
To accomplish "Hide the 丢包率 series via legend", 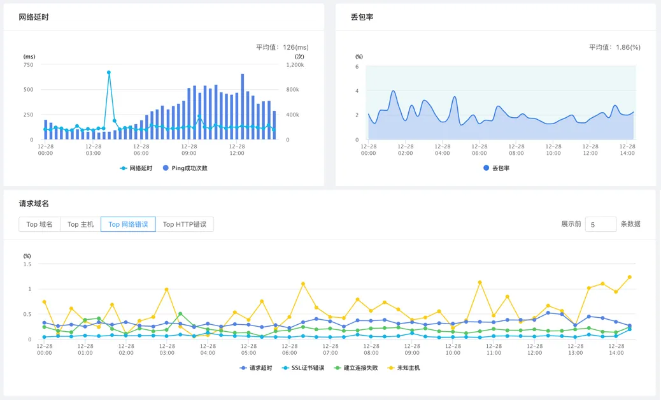I will pos(496,168).
